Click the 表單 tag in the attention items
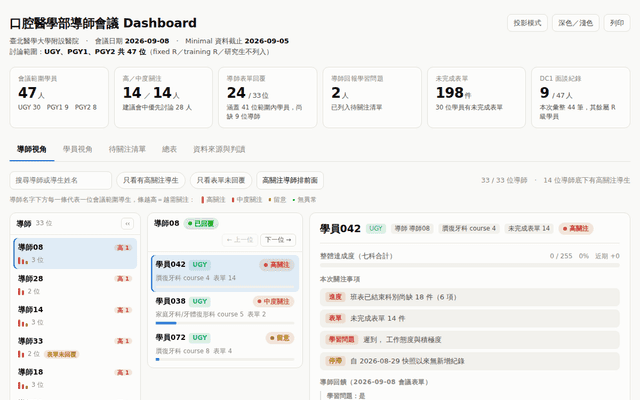 [x=335, y=318]
